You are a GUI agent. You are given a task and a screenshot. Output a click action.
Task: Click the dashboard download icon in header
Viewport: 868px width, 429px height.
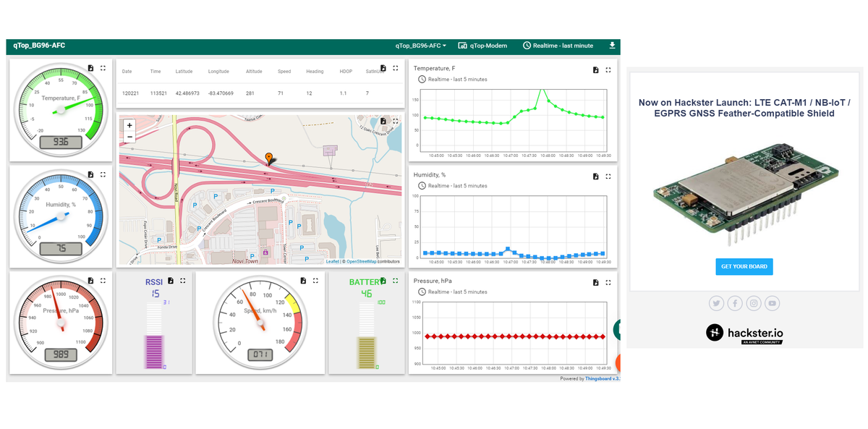612,45
